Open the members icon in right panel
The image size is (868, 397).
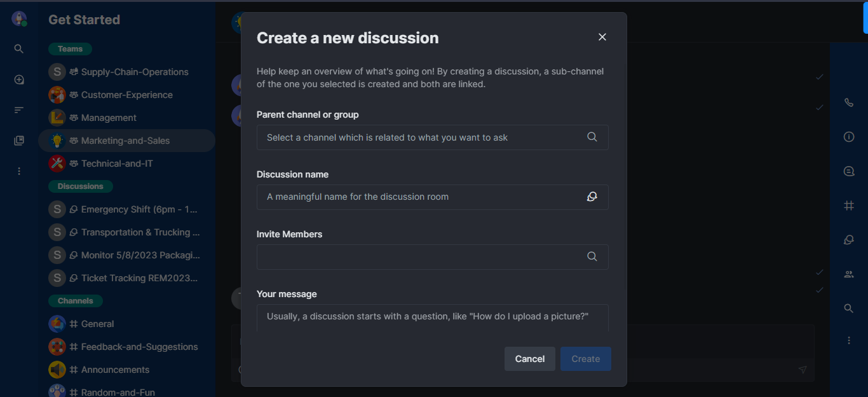(x=848, y=274)
